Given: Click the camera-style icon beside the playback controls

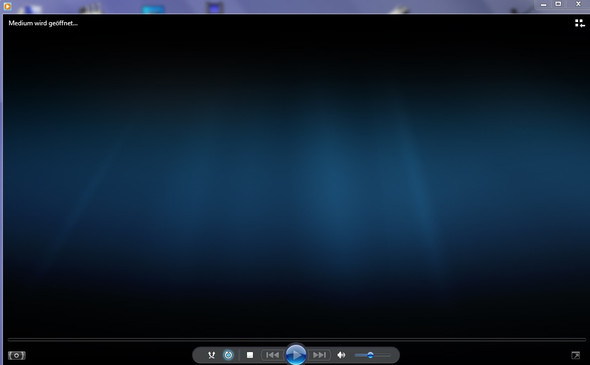Looking at the screenshot, I should [x=17, y=355].
